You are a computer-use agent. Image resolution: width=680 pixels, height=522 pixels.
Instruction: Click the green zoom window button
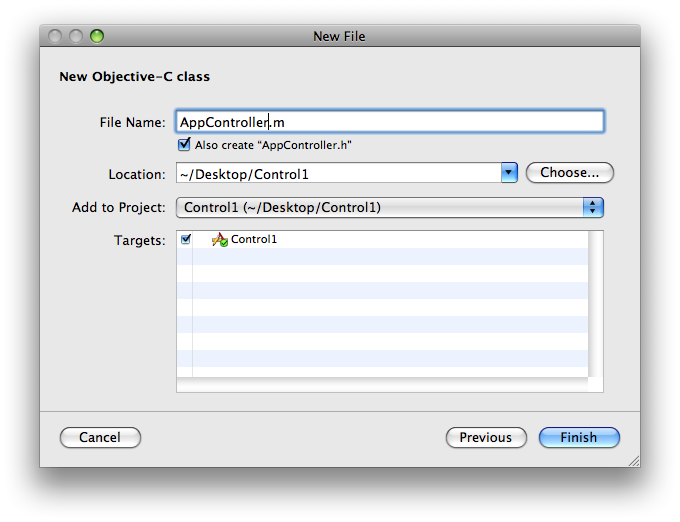tap(97, 36)
